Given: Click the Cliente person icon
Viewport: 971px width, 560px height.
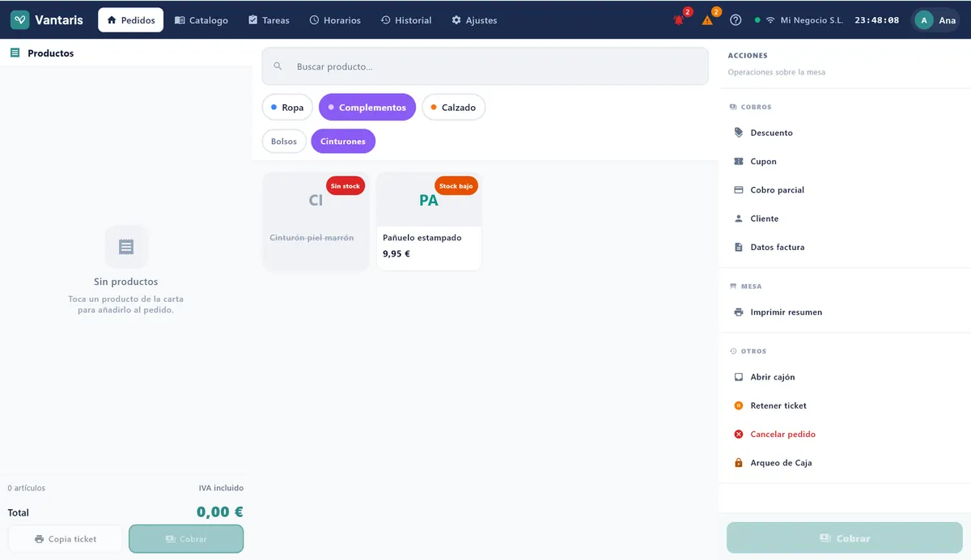Looking at the screenshot, I should coord(738,218).
